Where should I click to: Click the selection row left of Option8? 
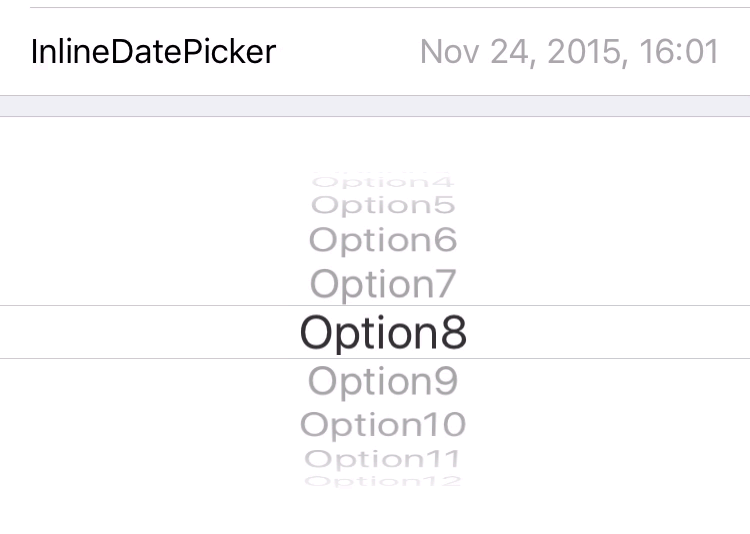tap(150, 332)
